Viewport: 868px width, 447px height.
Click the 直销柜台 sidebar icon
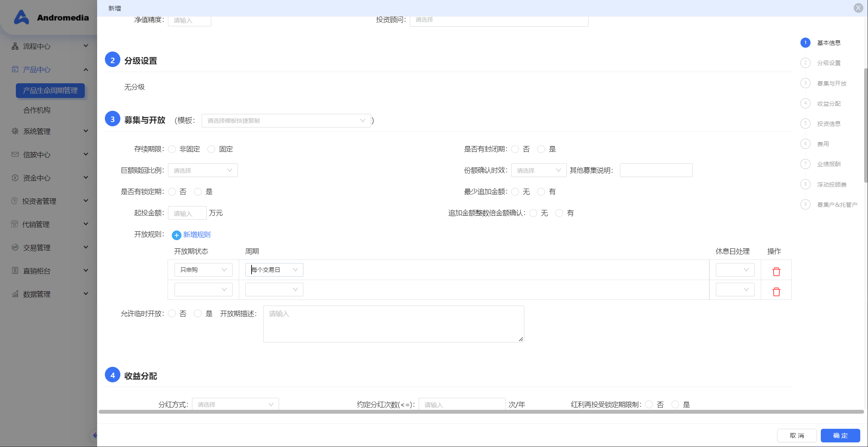coord(15,271)
